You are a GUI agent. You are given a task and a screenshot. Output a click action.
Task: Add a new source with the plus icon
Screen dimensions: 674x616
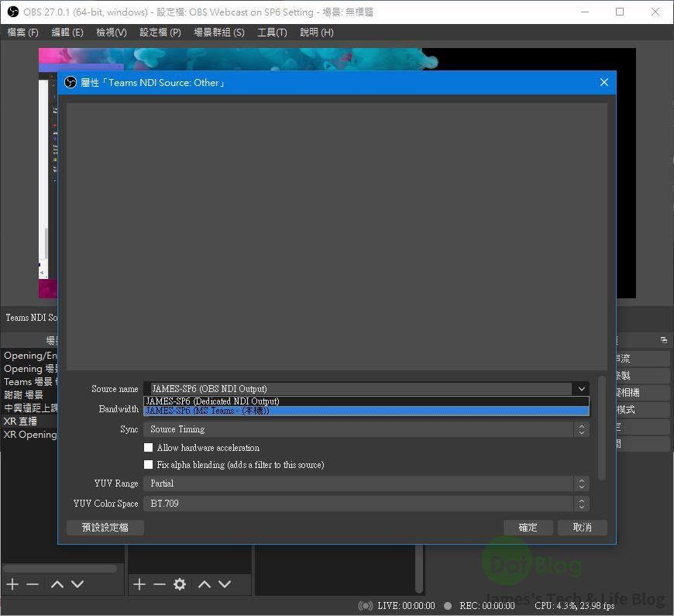click(139, 584)
